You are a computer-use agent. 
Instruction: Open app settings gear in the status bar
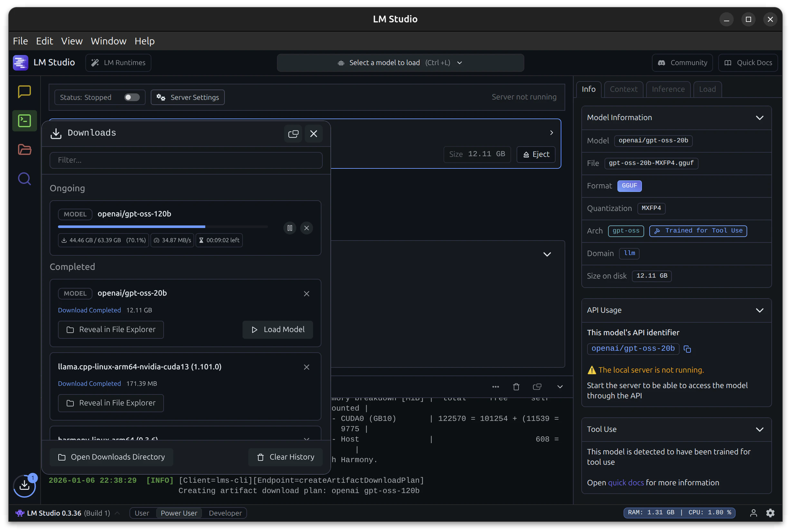click(x=770, y=513)
